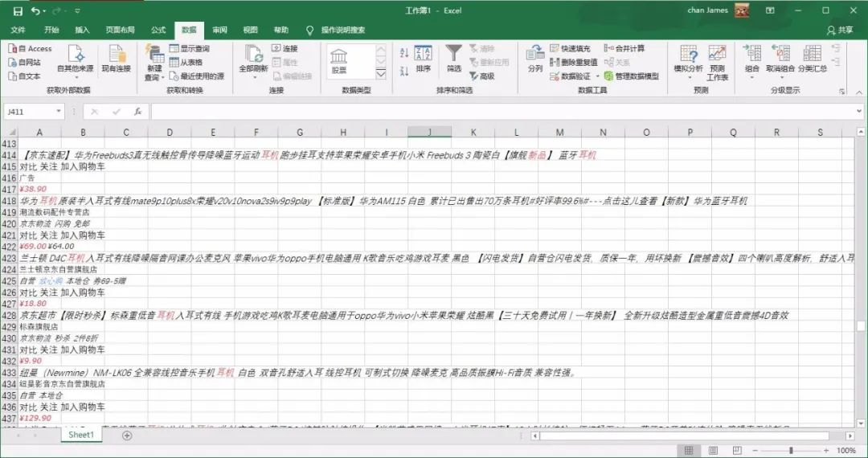Select the 股票 data type
This screenshot has width=868, height=458.
coord(339,61)
